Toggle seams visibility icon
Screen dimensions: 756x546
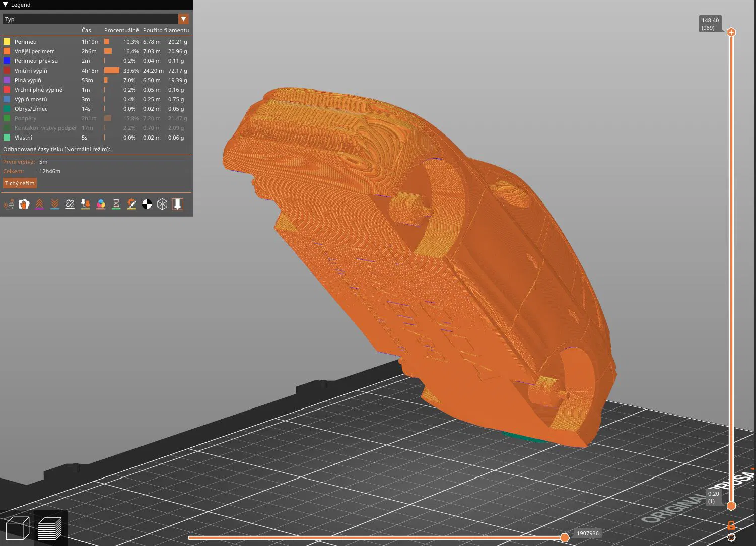(x=70, y=204)
